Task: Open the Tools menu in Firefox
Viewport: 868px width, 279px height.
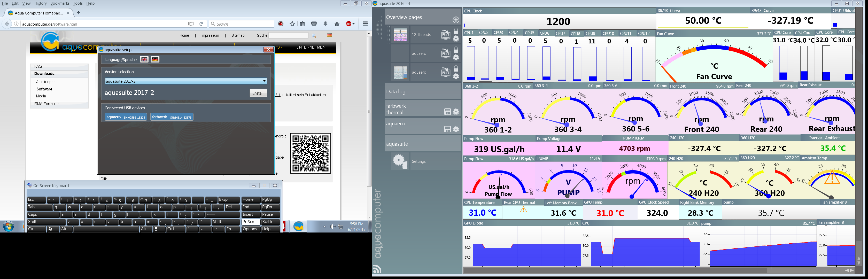Action: pos(78,3)
